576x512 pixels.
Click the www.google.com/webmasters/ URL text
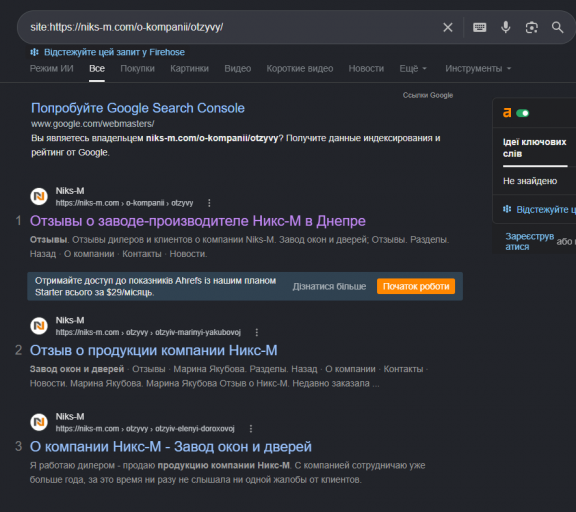pyautogui.click(x=93, y=124)
